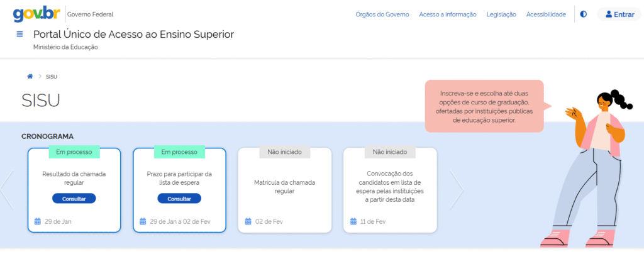Click calendar icon in lista de espera card

tap(143, 221)
